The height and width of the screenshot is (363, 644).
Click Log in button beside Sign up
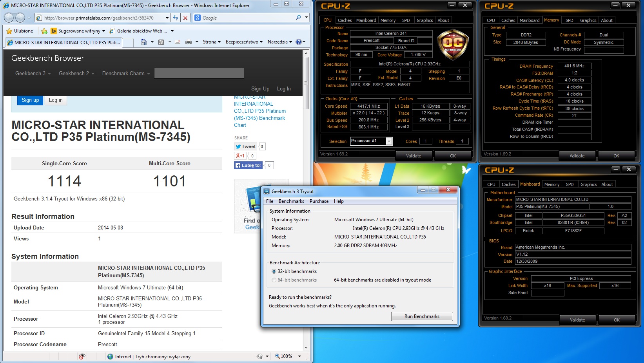point(56,100)
